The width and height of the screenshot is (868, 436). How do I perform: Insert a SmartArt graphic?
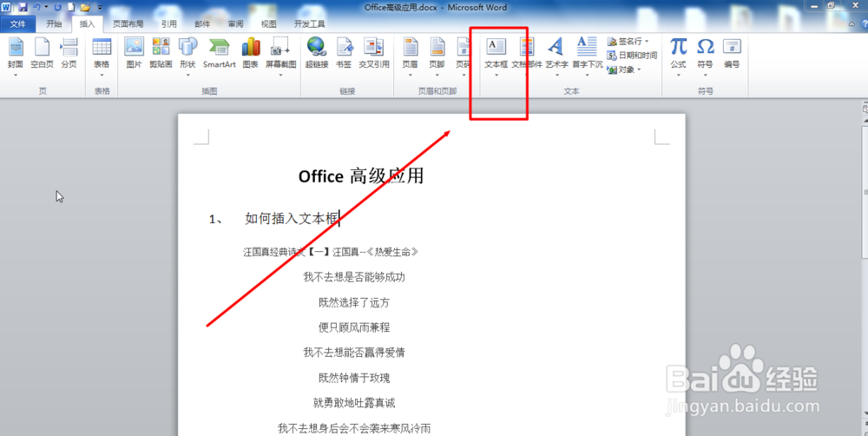[220, 53]
